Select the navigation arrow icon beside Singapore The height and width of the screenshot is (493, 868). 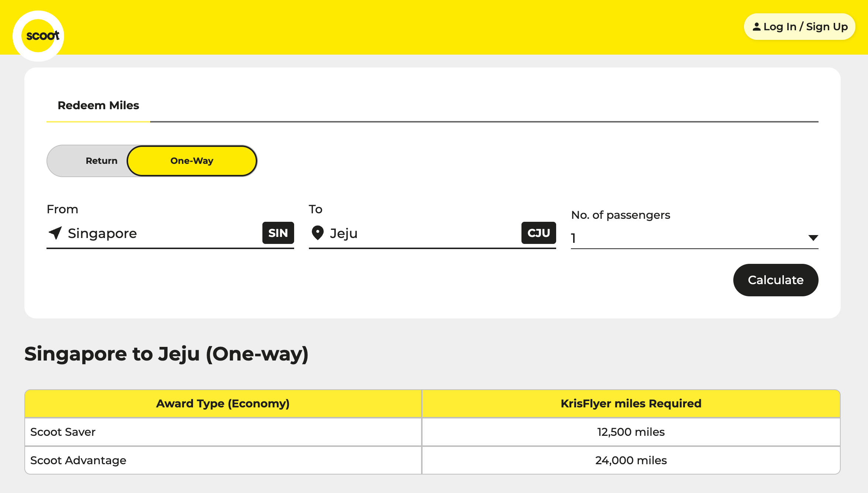click(x=55, y=233)
